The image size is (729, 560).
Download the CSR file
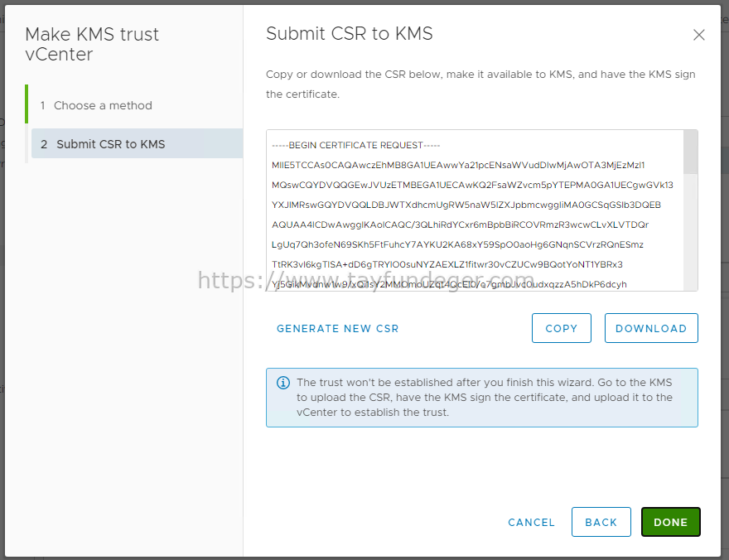(651, 328)
